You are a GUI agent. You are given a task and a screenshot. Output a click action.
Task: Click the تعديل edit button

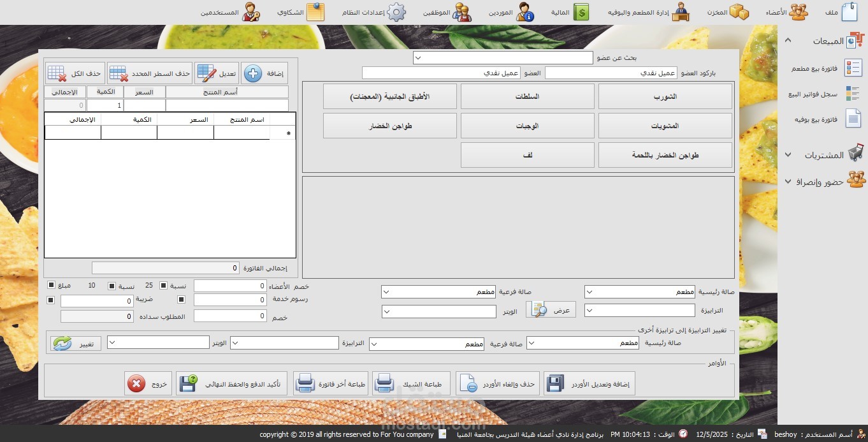pyautogui.click(x=217, y=73)
